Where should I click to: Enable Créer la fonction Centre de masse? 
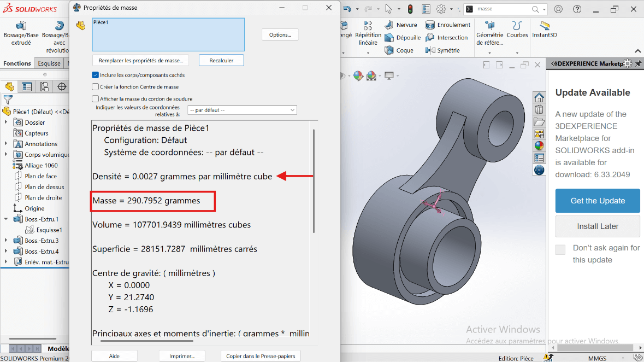[x=96, y=87]
